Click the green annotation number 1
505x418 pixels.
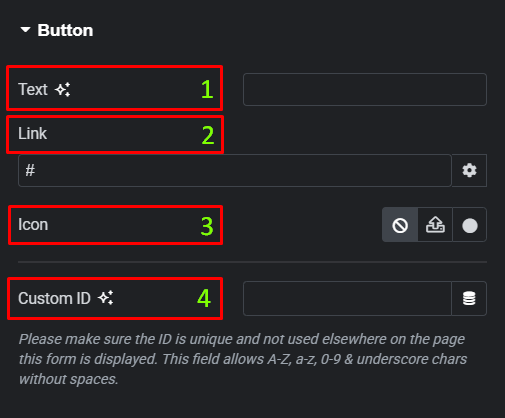coord(207,89)
